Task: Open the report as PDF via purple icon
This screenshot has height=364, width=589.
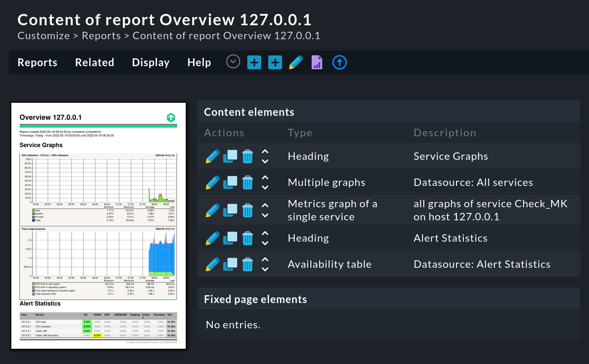Action: (317, 62)
